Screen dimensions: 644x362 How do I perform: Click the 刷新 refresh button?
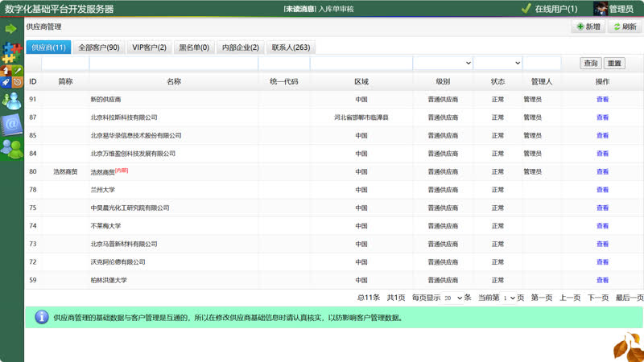coord(623,27)
